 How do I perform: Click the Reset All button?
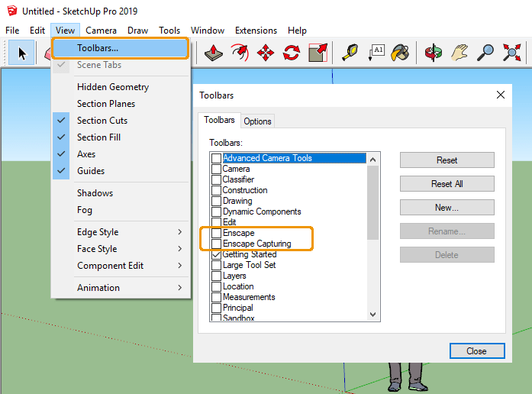447,184
